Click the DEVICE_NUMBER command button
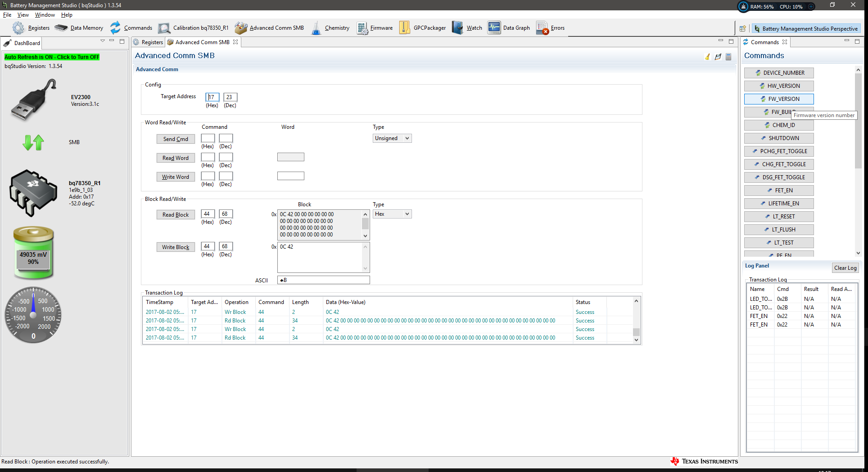868x472 pixels. (x=779, y=73)
